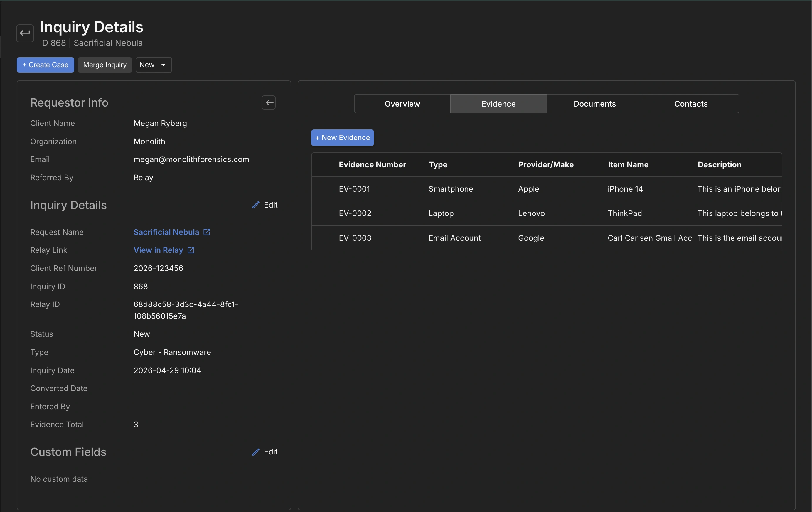Click the Google provider cell

coord(531,238)
